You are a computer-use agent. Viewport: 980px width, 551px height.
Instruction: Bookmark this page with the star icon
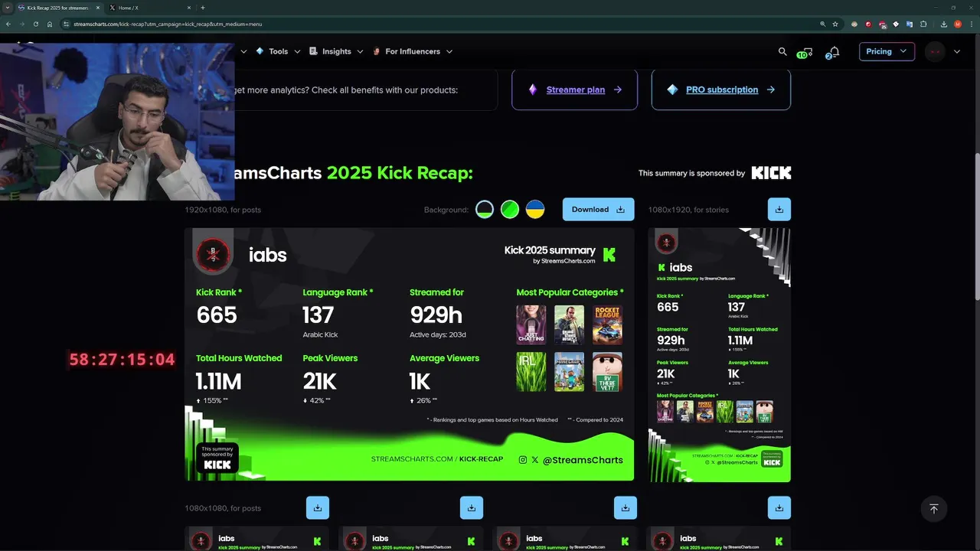click(x=835, y=24)
